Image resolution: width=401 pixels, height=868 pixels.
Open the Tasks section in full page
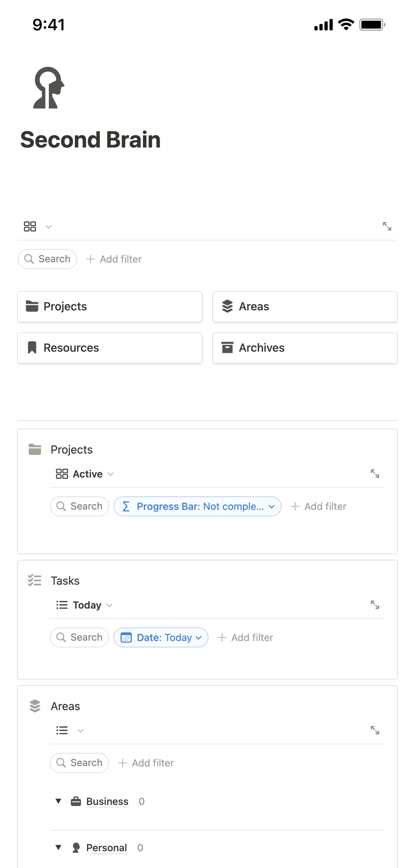[375, 605]
